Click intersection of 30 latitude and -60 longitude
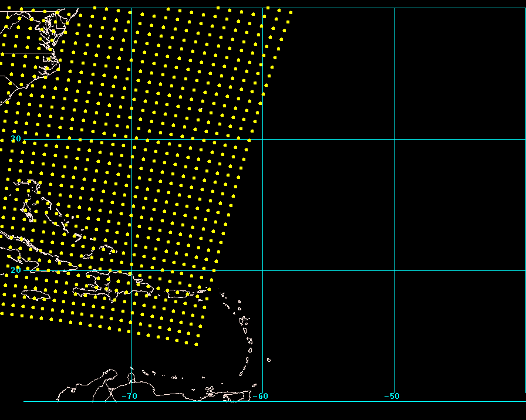This screenshot has height=420, width=526. click(262, 139)
